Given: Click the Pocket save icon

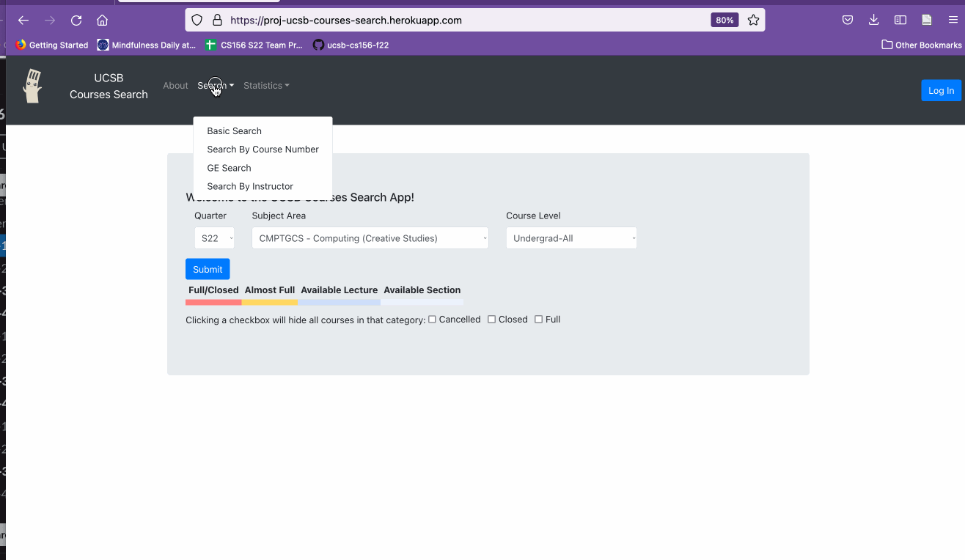Looking at the screenshot, I should (x=847, y=20).
